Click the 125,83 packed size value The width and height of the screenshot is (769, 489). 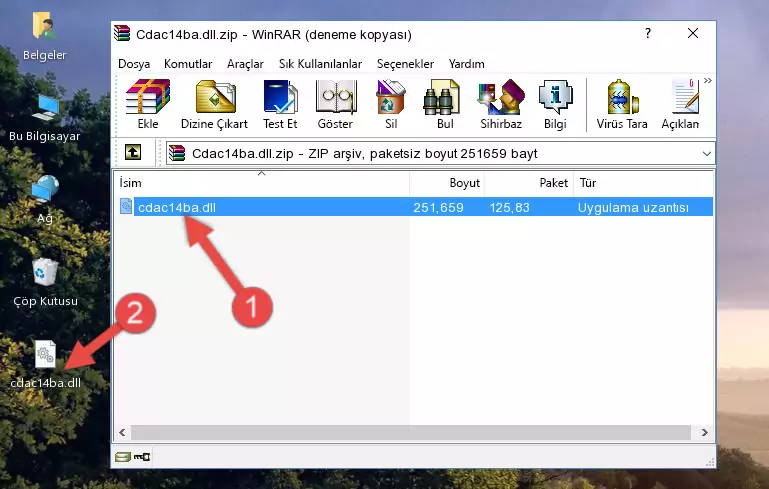(509, 207)
